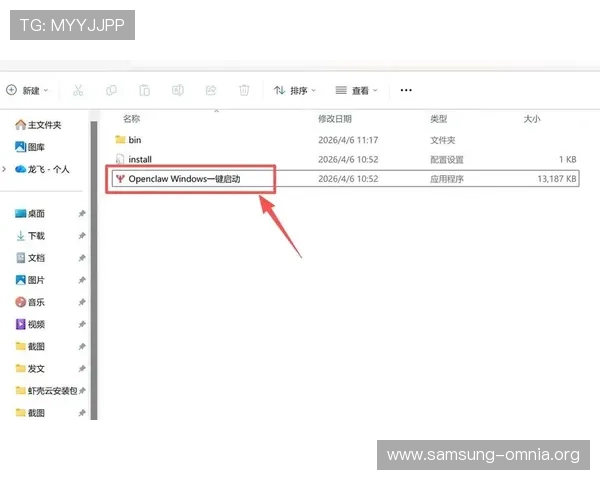Click the Cut scissors icon

click(78, 90)
